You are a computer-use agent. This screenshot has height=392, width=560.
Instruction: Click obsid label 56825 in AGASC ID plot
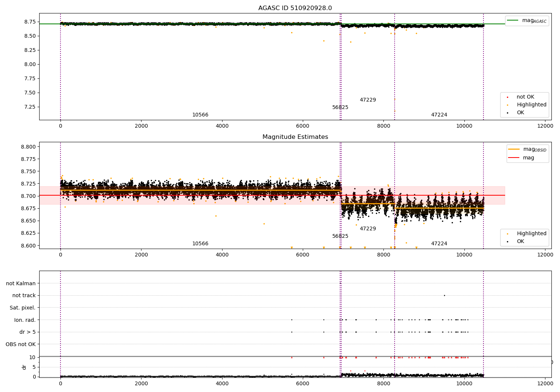click(x=340, y=108)
